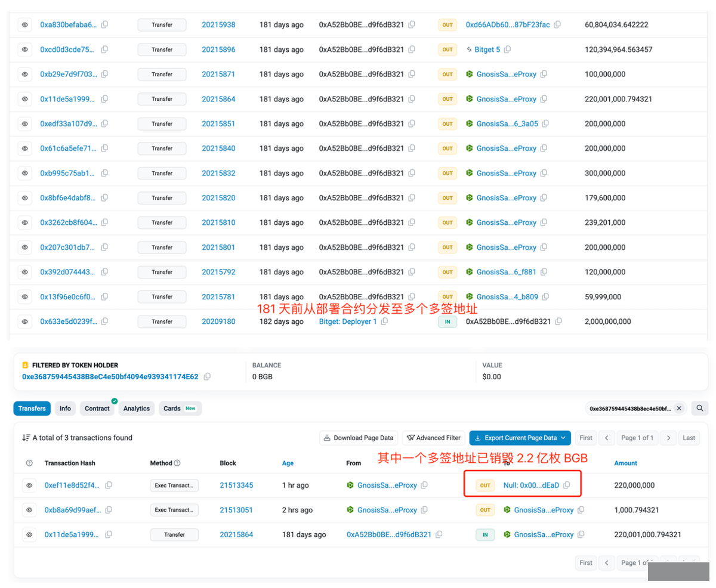Click the Method column help icon
The height and width of the screenshot is (588, 716).
click(177, 463)
